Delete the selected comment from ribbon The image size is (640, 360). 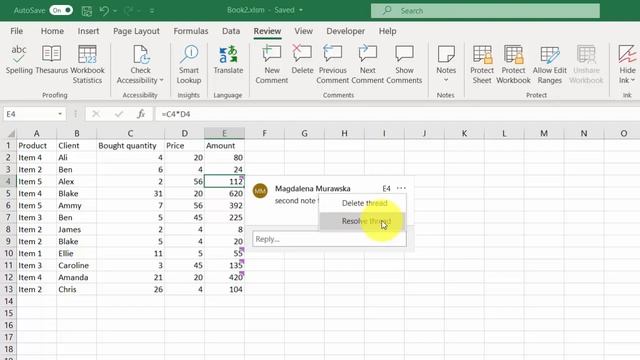coord(302,60)
